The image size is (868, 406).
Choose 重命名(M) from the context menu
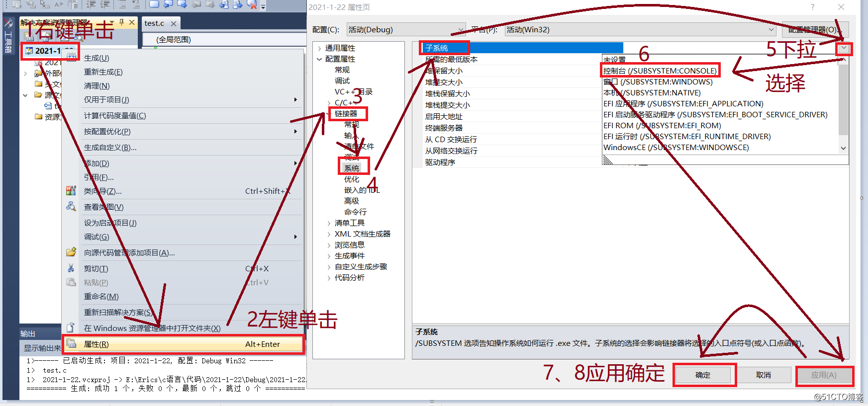point(183,296)
